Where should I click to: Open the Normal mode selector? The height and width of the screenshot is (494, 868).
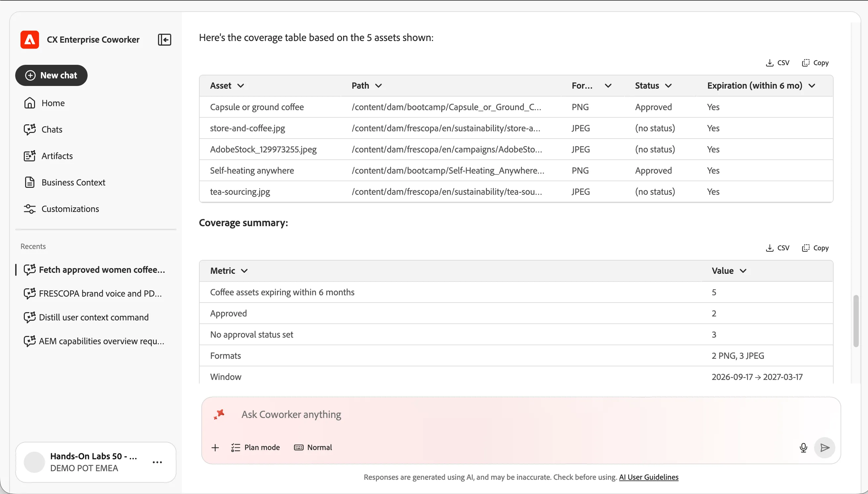pos(313,447)
